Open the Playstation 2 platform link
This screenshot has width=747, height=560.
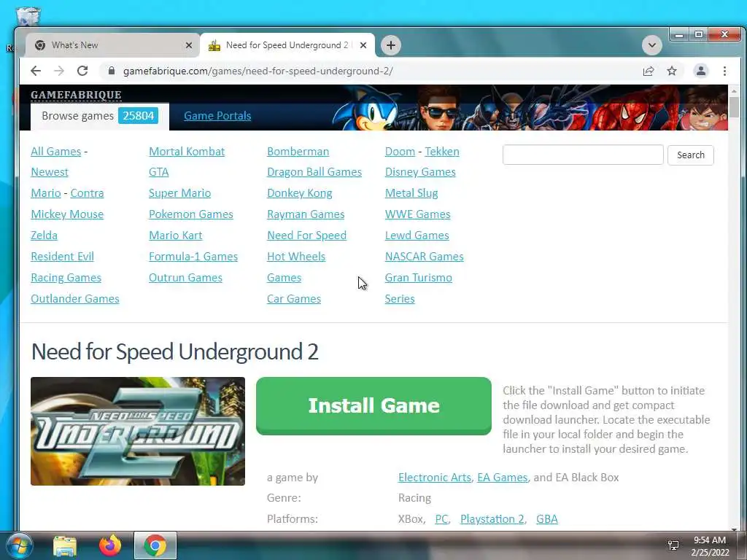492,519
